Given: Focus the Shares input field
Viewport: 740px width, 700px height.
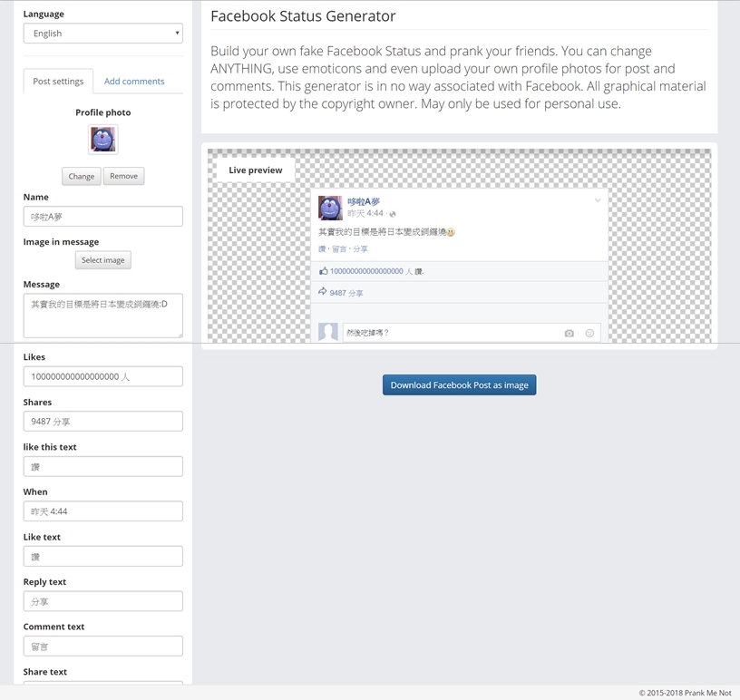Looking at the screenshot, I should click(x=102, y=422).
